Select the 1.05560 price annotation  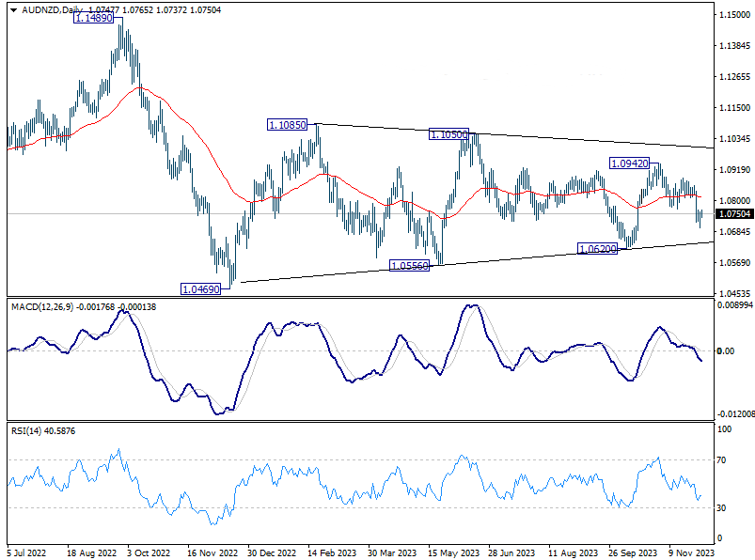point(410,266)
